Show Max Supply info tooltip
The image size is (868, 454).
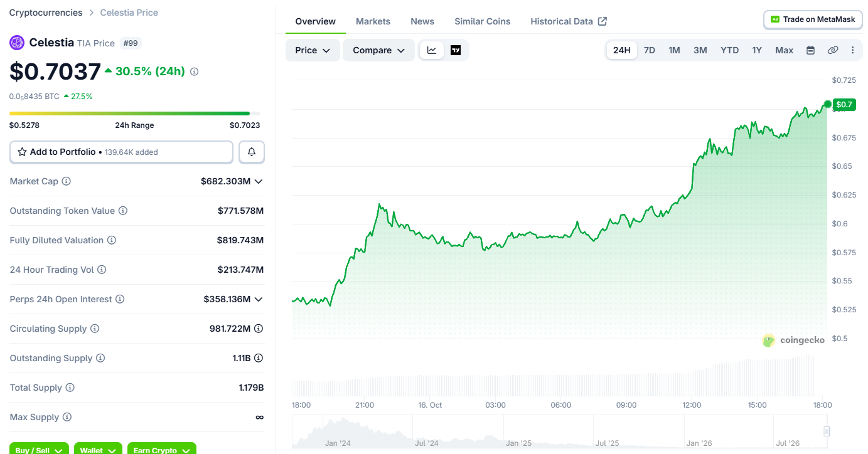[x=67, y=417]
